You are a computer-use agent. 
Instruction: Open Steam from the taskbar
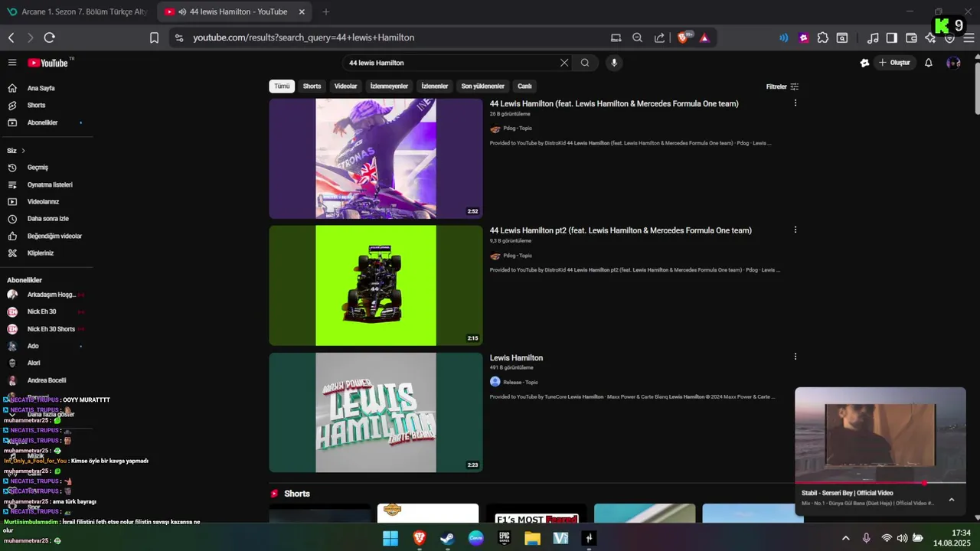point(447,538)
